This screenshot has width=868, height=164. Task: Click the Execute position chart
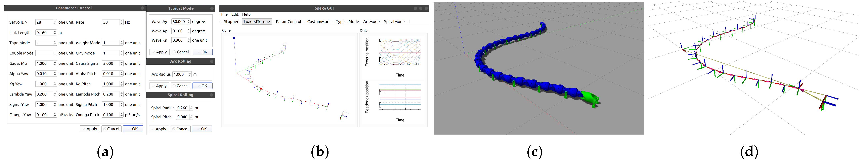400,52
